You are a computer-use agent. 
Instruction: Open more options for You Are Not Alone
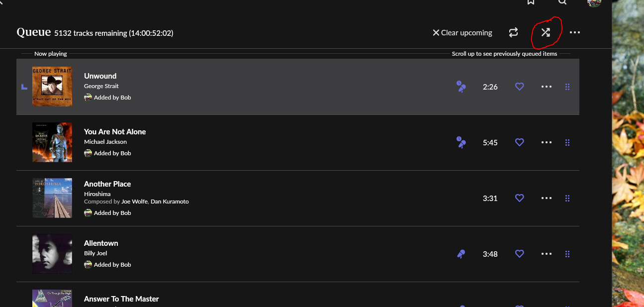pyautogui.click(x=547, y=142)
